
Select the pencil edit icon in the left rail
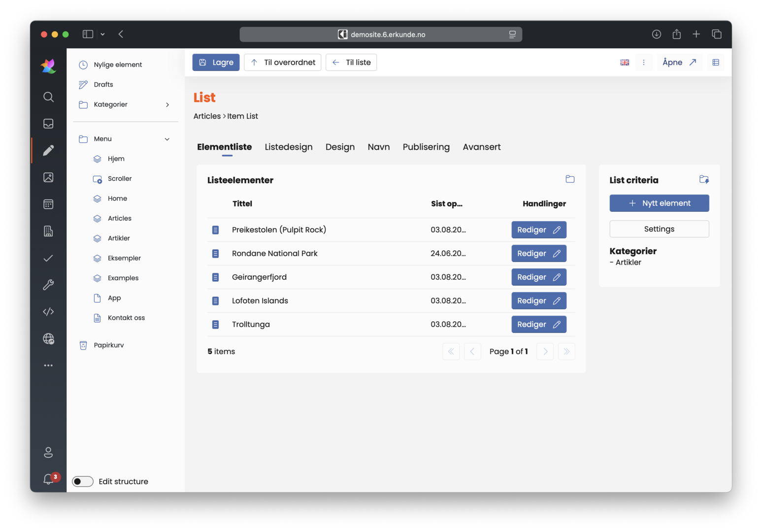pyautogui.click(x=48, y=150)
